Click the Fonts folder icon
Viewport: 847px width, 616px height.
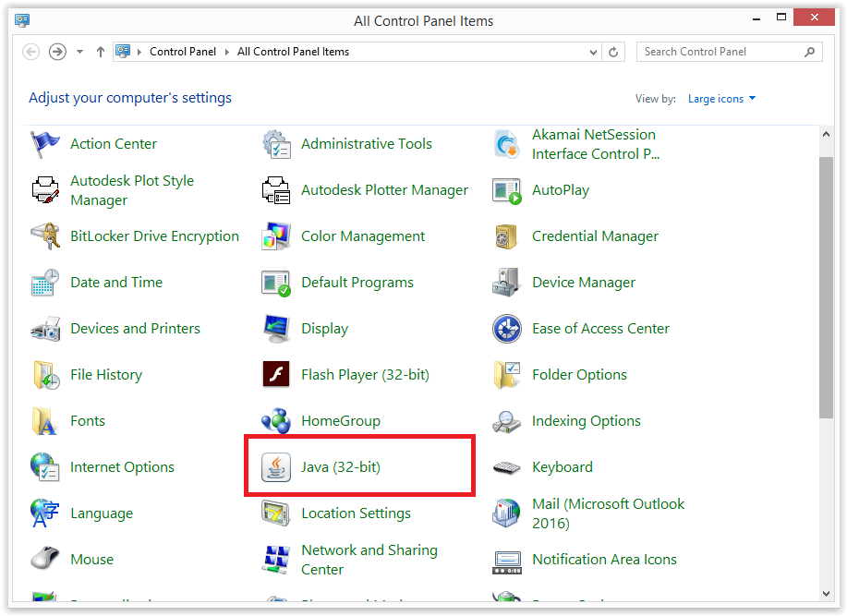[44, 421]
